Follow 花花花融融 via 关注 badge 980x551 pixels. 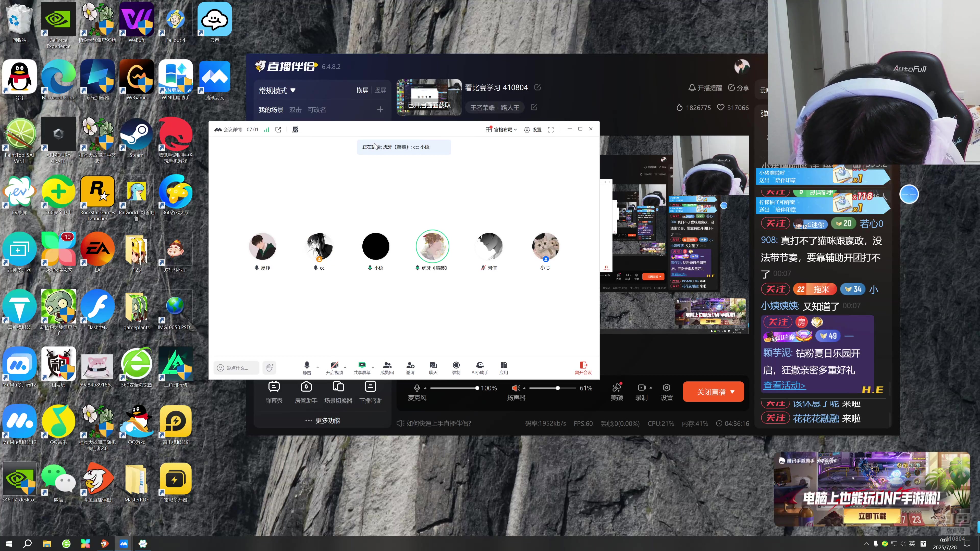point(775,418)
